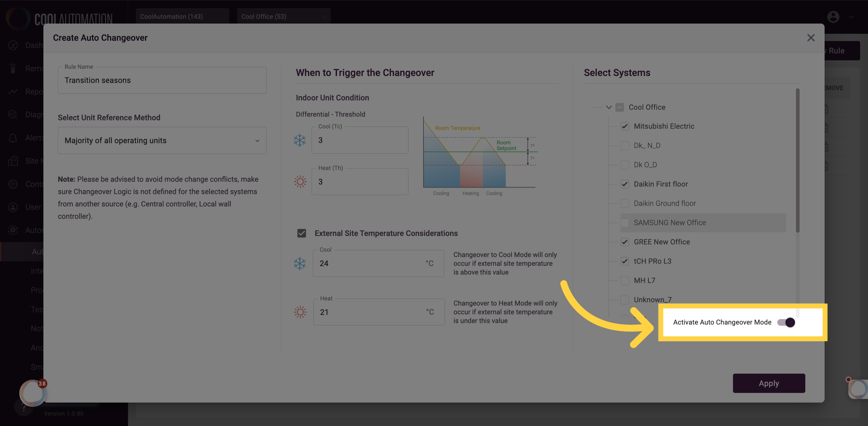Expand the account menu chevron
868x426 pixels.
(851, 17)
